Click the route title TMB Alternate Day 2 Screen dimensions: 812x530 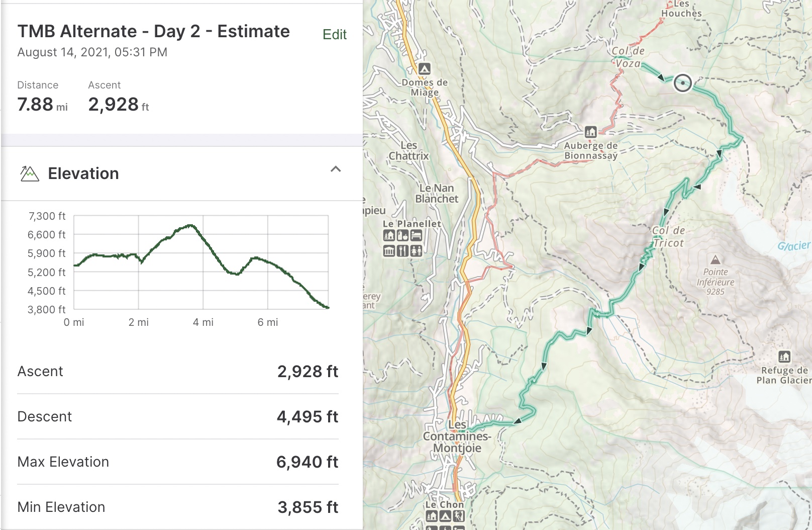153,31
